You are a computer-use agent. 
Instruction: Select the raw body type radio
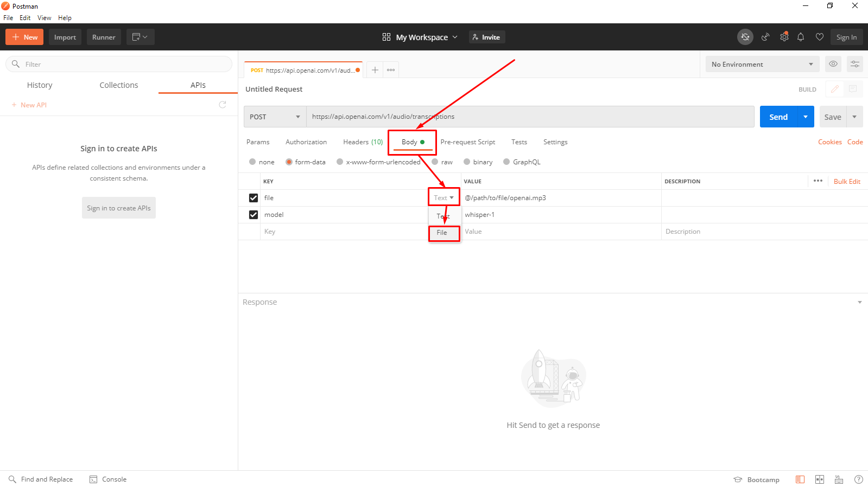tap(435, 162)
